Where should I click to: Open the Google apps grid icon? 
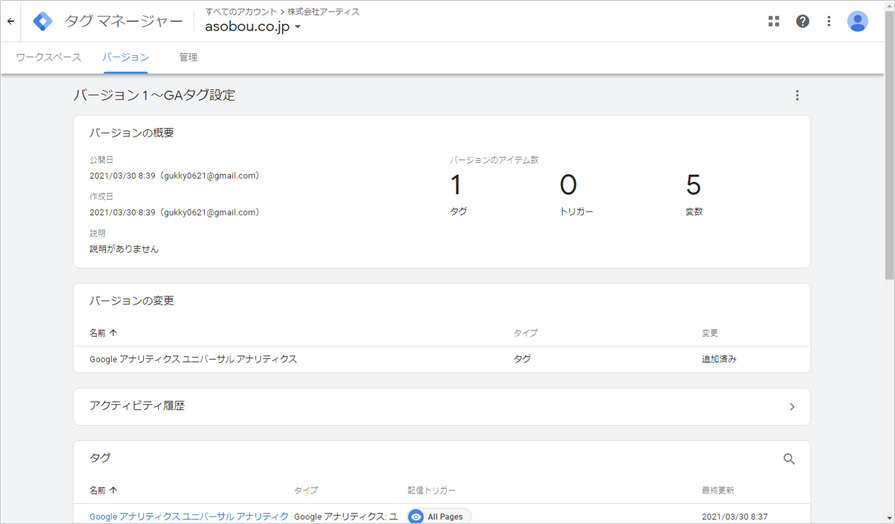pos(773,21)
